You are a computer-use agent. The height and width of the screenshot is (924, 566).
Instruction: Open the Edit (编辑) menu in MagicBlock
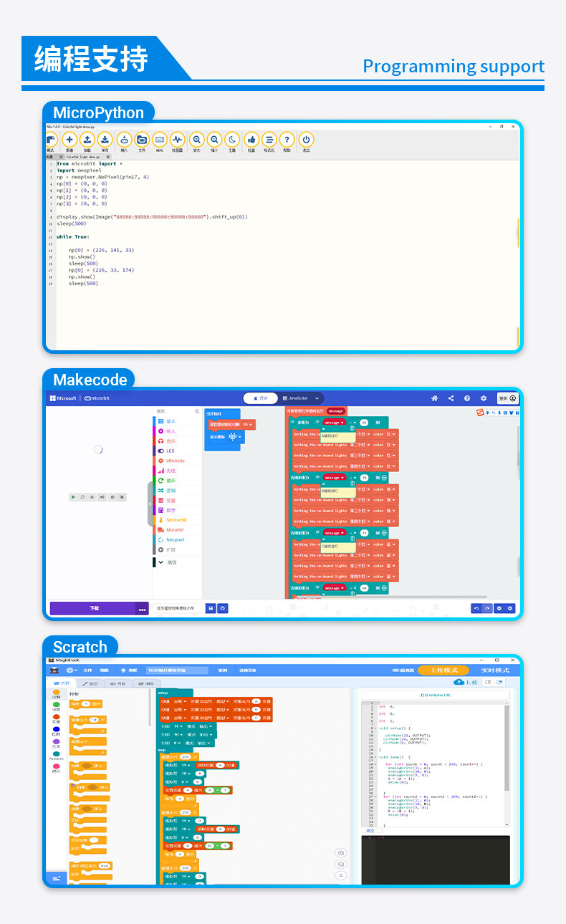point(105,670)
